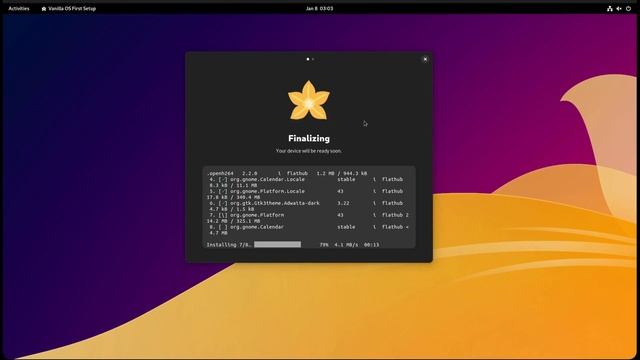Click the 'org.gnome.Platform.Locale' terminal line
This screenshot has height=360, width=640.
306,191
